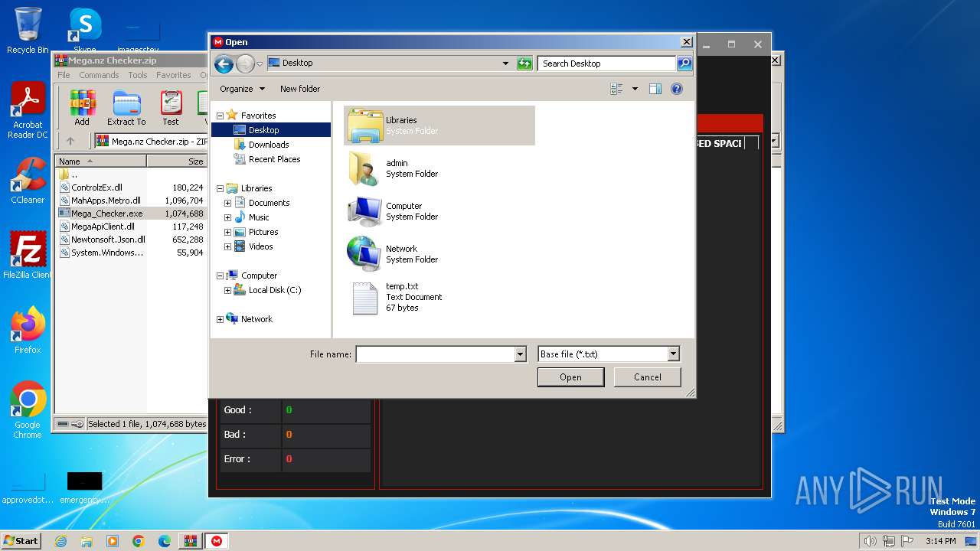Image resolution: width=980 pixels, height=551 pixels.
Task: Select the Libraries system folder icon
Action: 365,126
